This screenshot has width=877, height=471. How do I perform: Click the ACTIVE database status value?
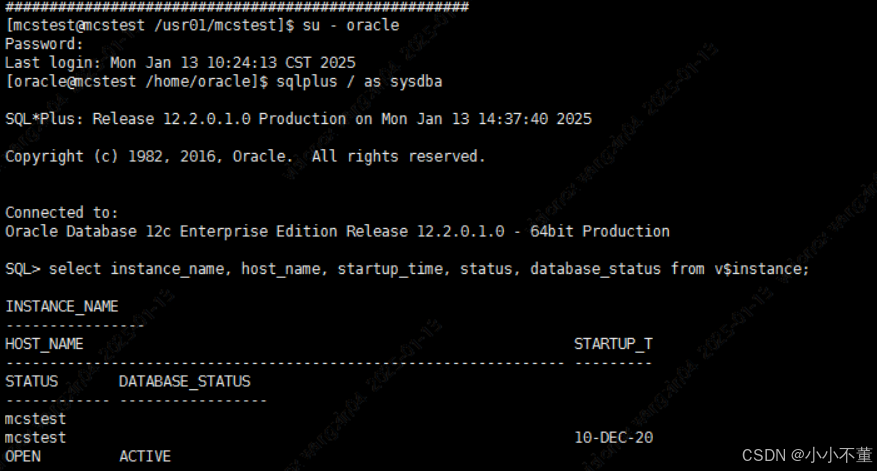145,456
